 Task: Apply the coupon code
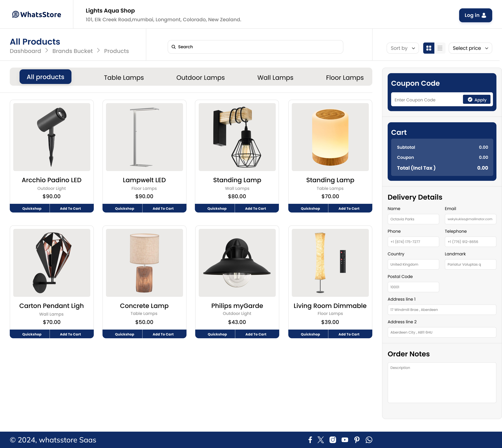[x=476, y=100]
